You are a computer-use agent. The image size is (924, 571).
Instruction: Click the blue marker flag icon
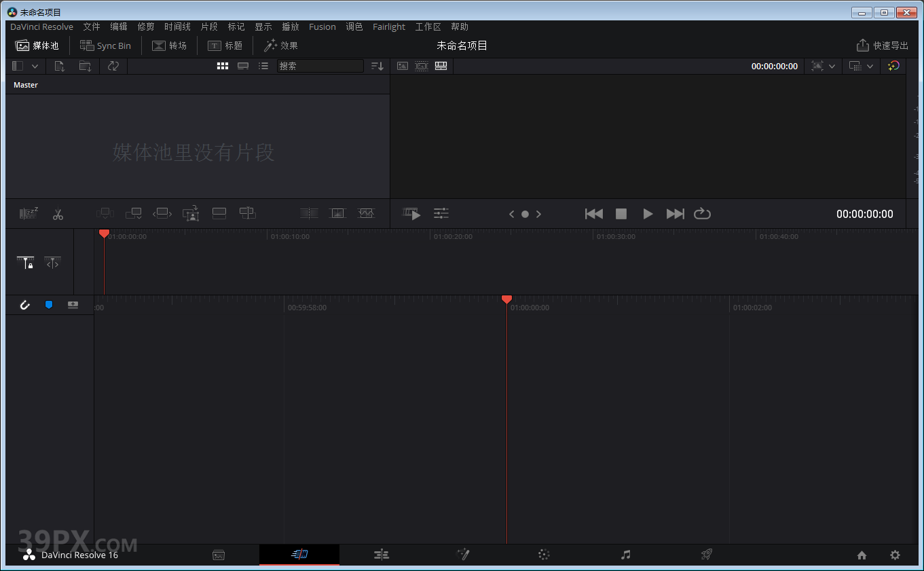49,305
